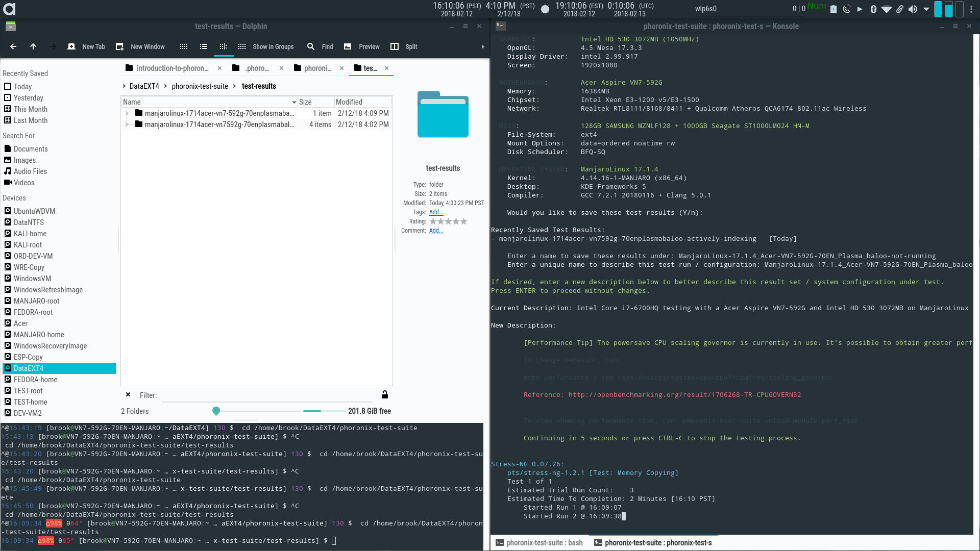This screenshot has width=980, height=551.
Task: Expand hidden system tray icons arrow
Action: (x=926, y=9)
